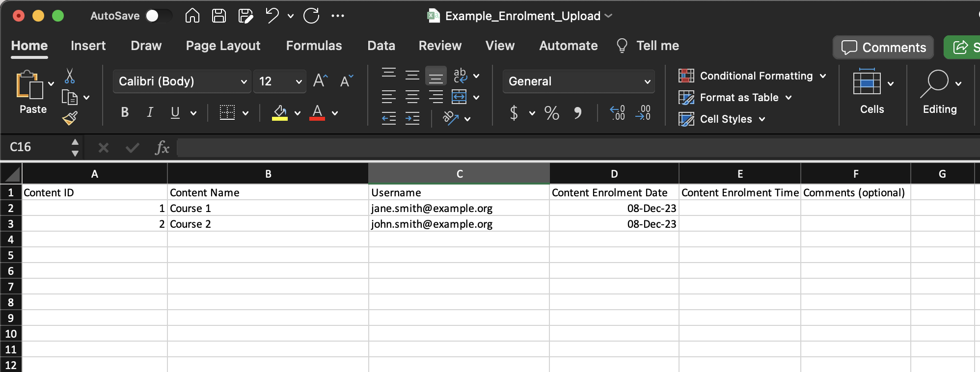The width and height of the screenshot is (980, 372).
Task: Select cell jane.smith@example.org
Action: pyautogui.click(x=459, y=208)
